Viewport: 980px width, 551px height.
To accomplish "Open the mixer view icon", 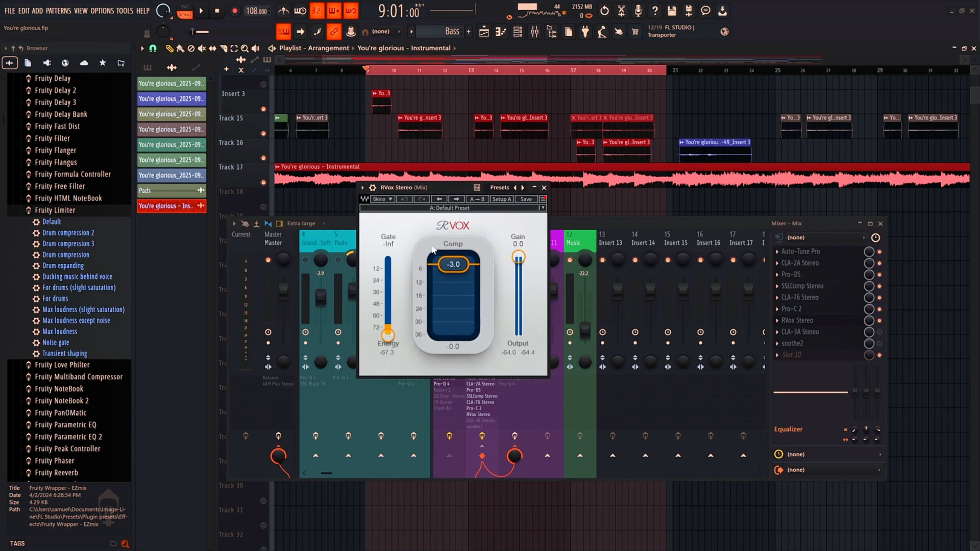I will 534,32.
